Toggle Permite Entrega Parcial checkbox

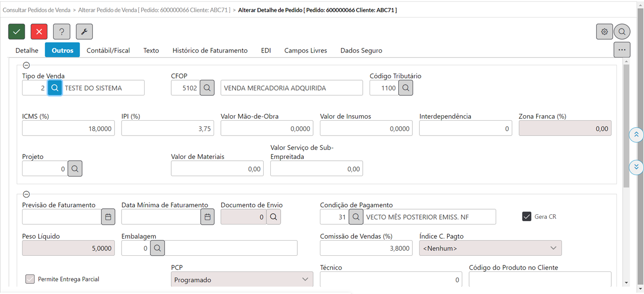tap(30, 279)
